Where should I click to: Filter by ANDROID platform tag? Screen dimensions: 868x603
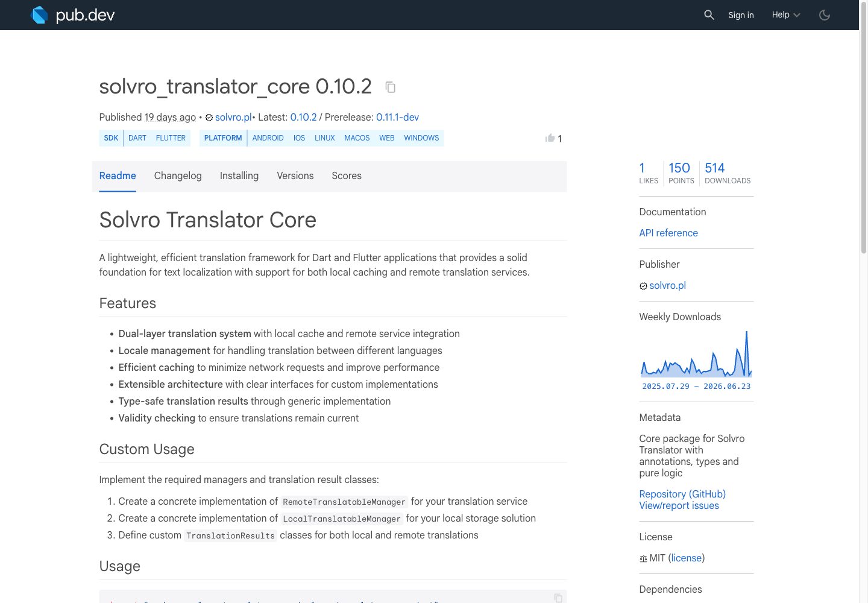[268, 138]
